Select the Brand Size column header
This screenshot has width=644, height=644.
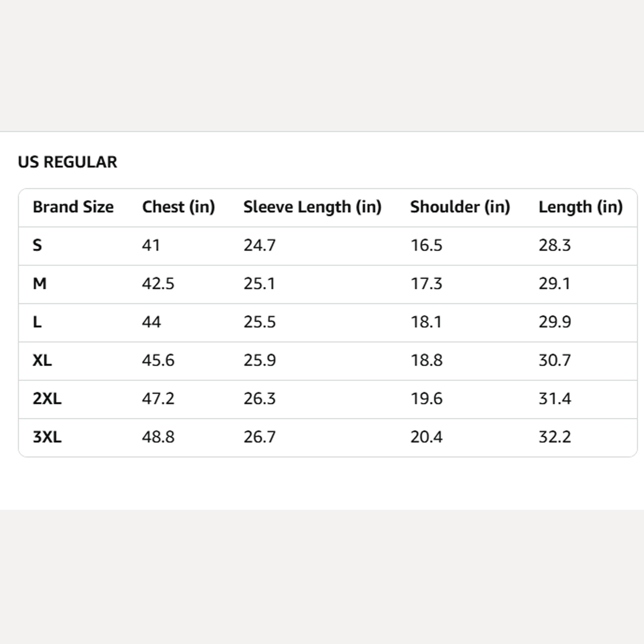pos(73,207)
